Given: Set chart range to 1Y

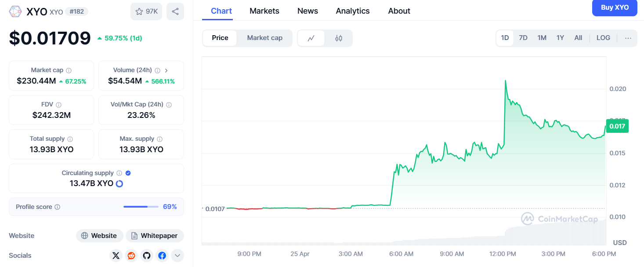Looking at the screenshot, I should click(560, 38).
